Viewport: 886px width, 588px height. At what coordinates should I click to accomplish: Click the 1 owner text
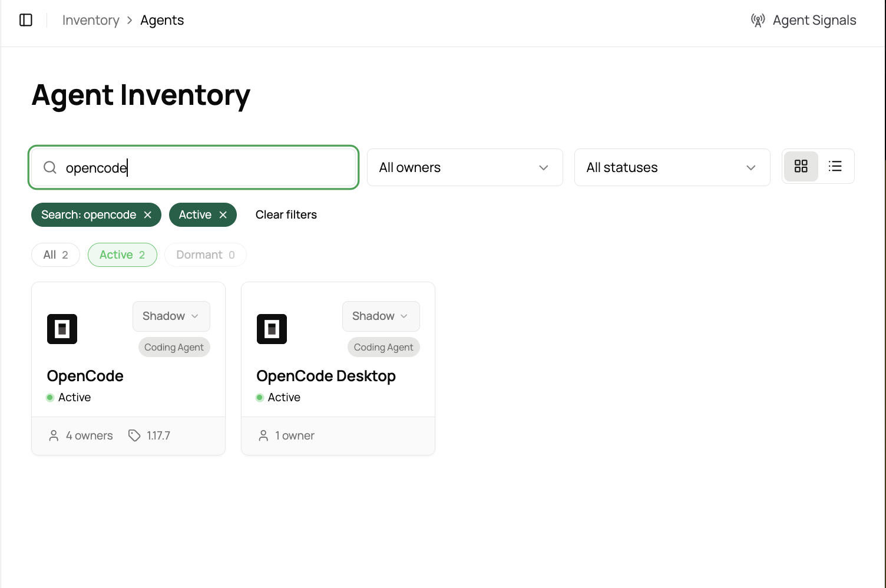point(295,436)
